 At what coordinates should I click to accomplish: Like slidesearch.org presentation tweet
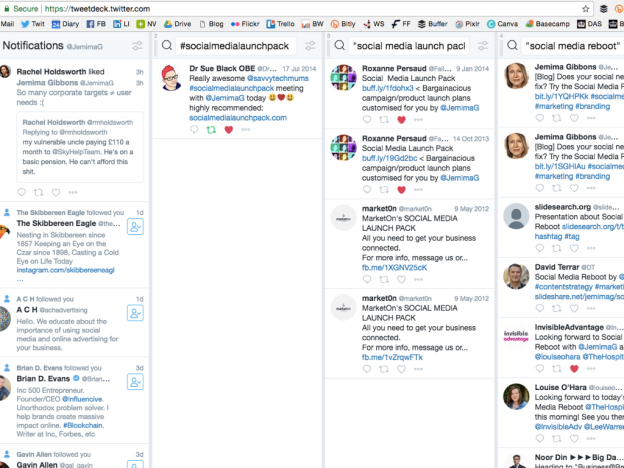point(574,248)
